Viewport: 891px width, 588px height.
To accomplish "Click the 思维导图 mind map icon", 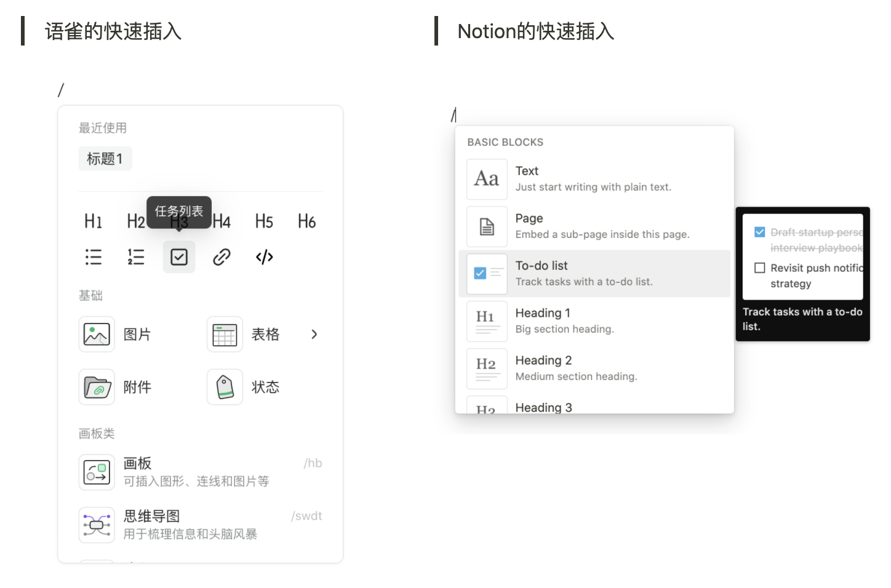I will coord(97,525).
